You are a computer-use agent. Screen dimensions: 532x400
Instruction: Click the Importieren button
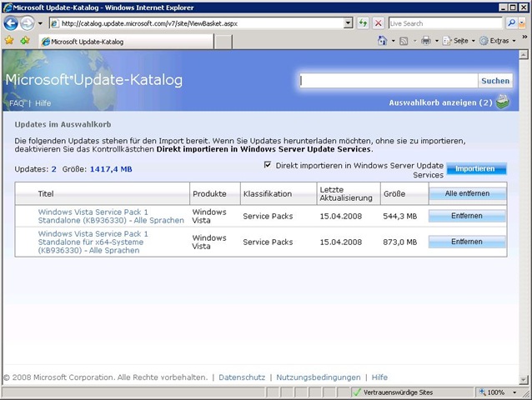pyautogui.click(x=476, y=168)
